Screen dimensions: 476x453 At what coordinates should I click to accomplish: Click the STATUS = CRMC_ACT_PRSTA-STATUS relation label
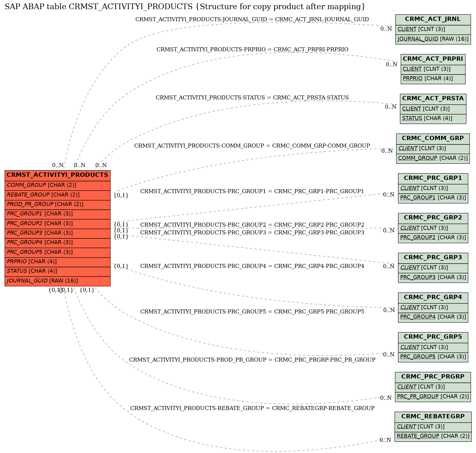point(252,98)
